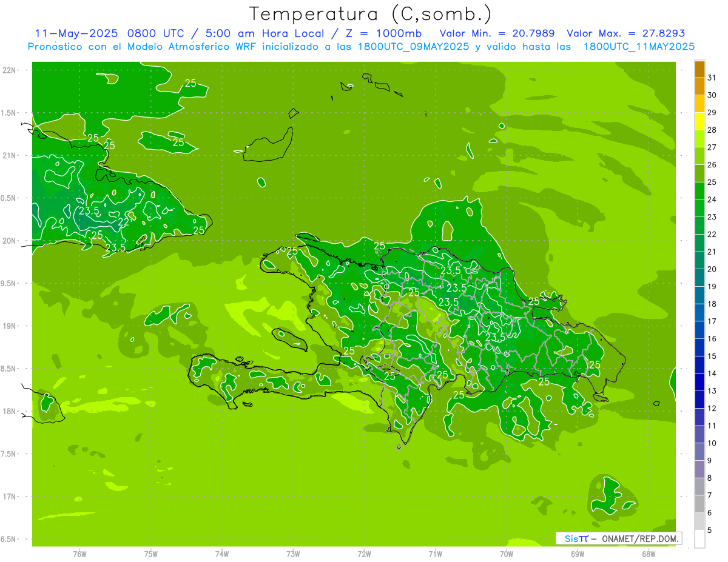This screenshot has width=728, height=562.
Task: Click the '76W' longitude axis label
Action: (x=79, y=554)
